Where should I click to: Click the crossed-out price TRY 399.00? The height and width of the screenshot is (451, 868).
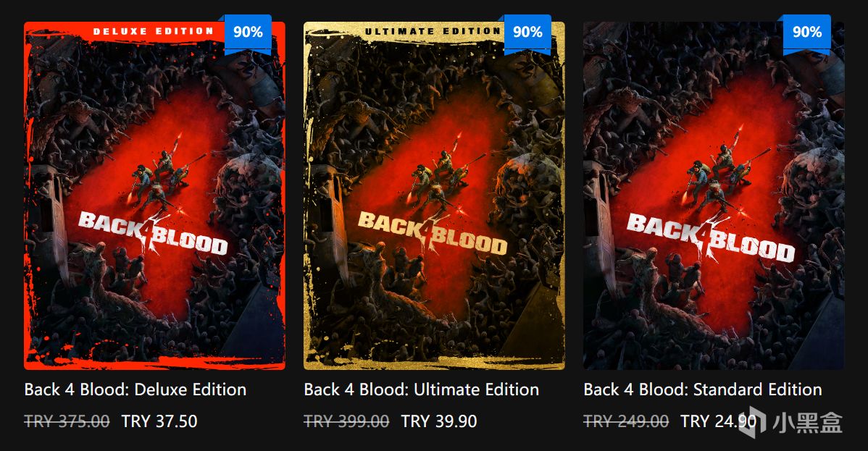click(x=346, y=421)
